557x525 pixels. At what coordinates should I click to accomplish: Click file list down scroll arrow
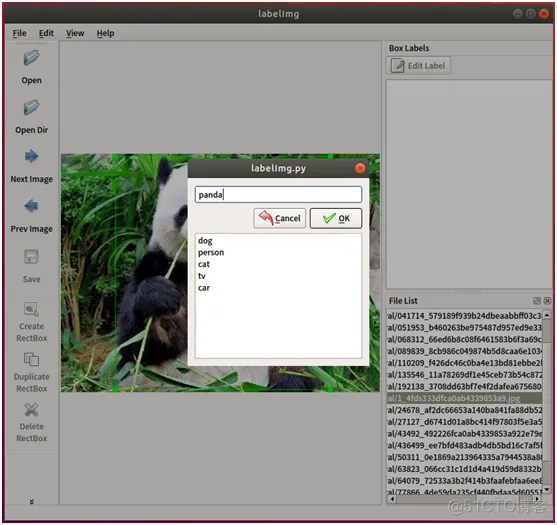[547, 489]
